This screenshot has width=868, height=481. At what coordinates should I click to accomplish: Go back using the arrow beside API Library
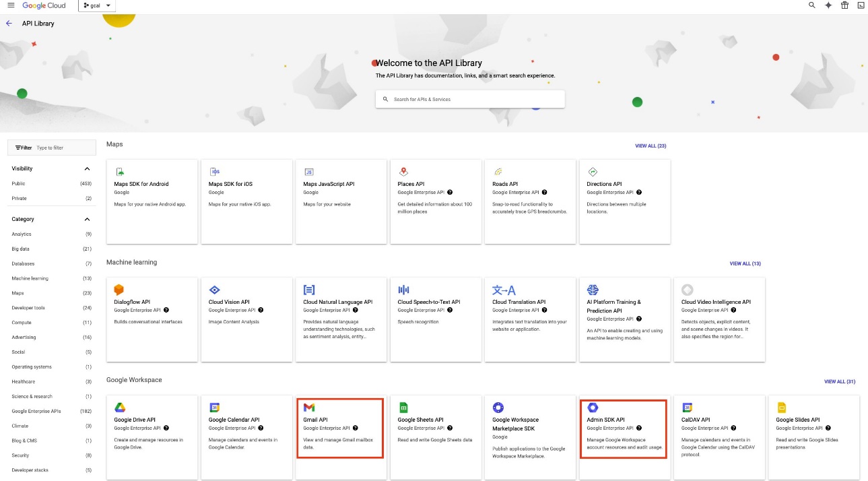click(x=9, y=24)
